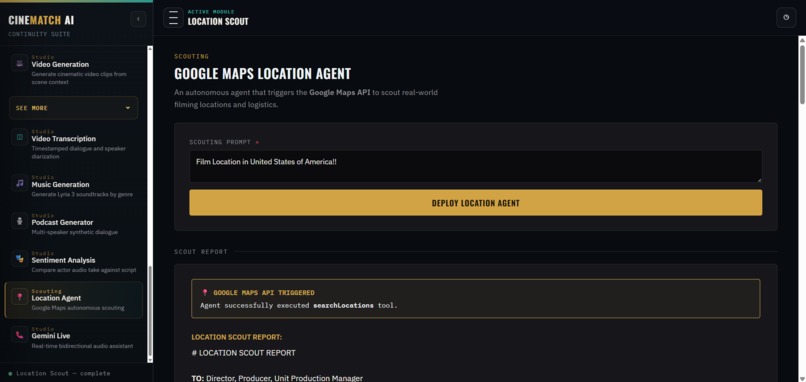Image resolution: width=806 pixels, height=382 pixels.
Task: Click the Video Transcription icon
Action: pos(20,137)
